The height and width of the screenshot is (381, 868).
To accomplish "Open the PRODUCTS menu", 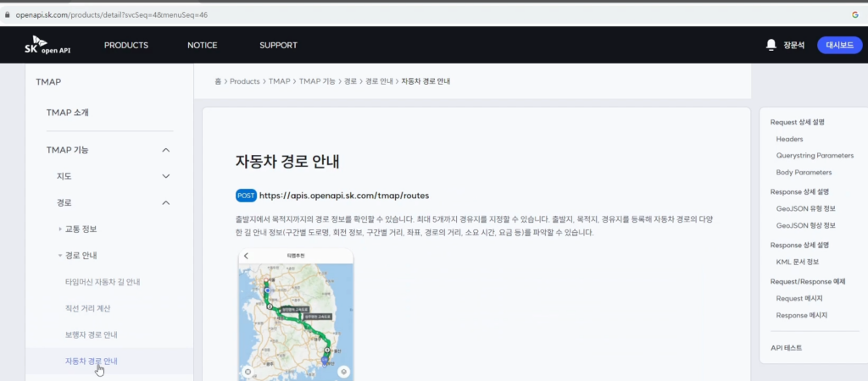I will (x=126, y=46).
